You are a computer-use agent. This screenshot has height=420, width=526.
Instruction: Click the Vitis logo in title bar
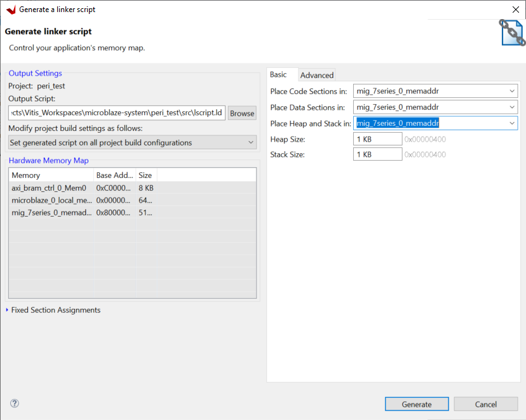[x=11, y=10]
